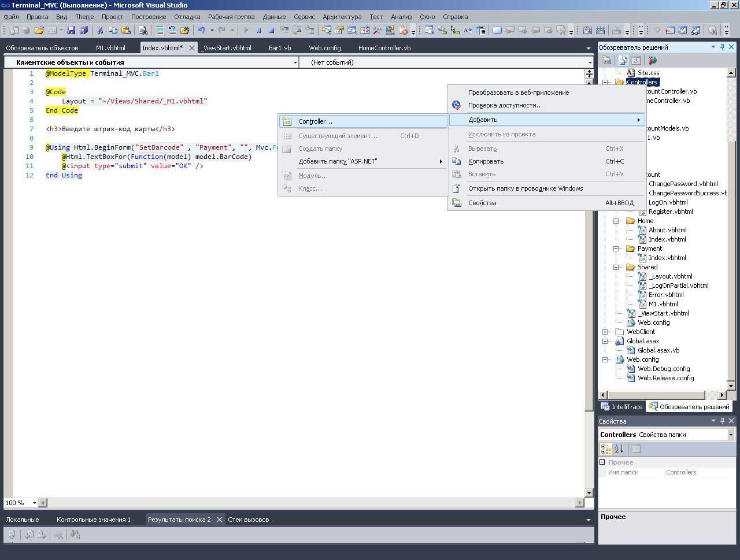Select _Layout.vbhtml in the Shared folder
Viewport: 740px width, 560px height.
670,276
